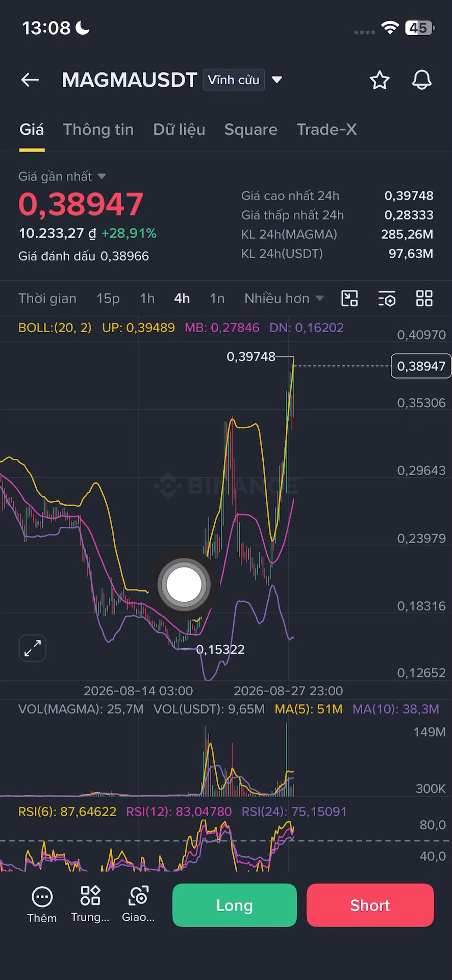Check the Wi-Fi status icon
Screen dimensions: 452x980
[x=390, y=28]
